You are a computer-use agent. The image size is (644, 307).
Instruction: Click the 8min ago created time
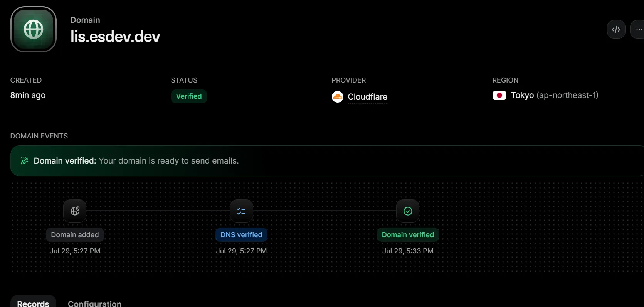click(28, 95)
